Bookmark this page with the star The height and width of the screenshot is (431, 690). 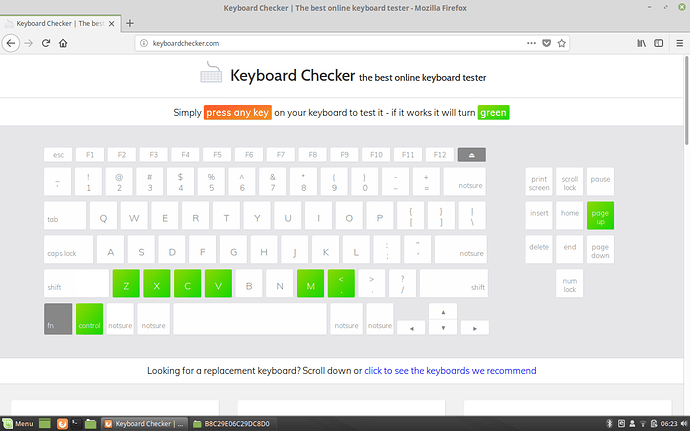562,43
